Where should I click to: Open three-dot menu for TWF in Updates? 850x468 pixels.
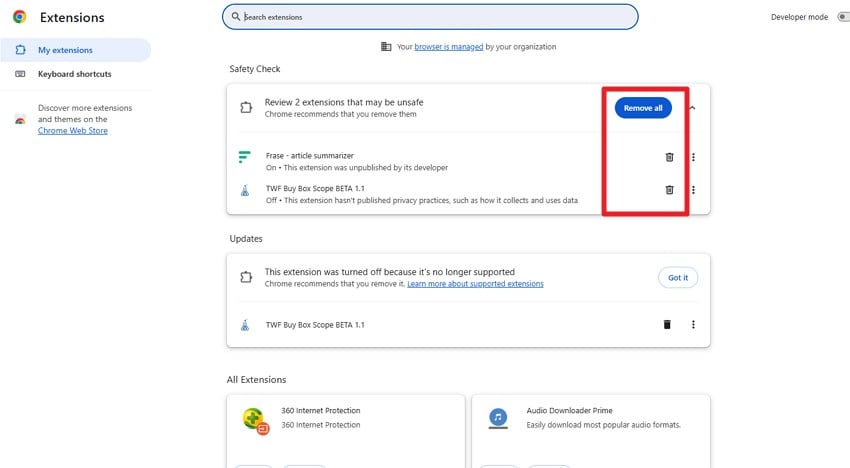pos(693,325)
